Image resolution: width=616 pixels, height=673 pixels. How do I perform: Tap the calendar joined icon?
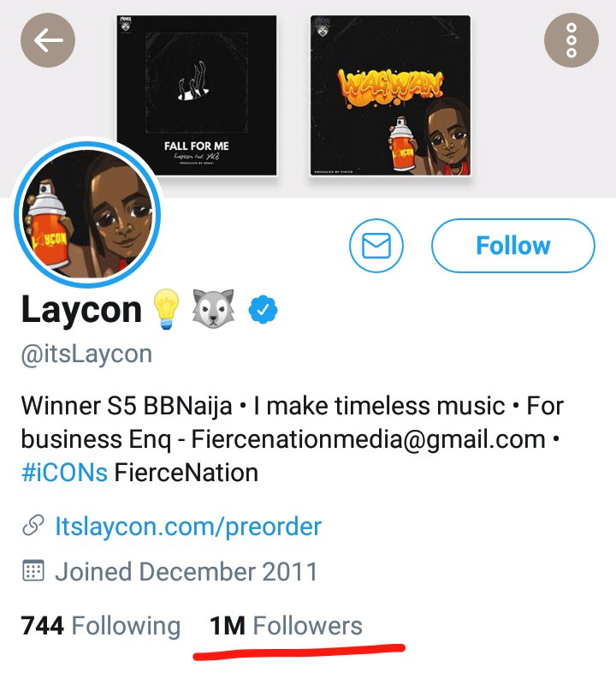33,571
